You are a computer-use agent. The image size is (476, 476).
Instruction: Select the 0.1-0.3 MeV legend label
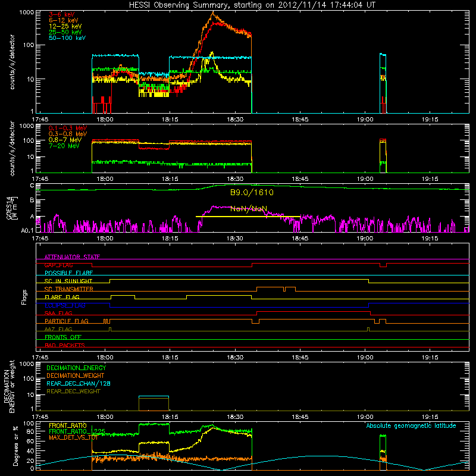[x=68, y=128]
